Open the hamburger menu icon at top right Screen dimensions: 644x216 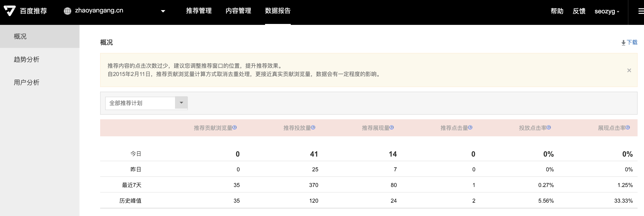pos(641,11)
